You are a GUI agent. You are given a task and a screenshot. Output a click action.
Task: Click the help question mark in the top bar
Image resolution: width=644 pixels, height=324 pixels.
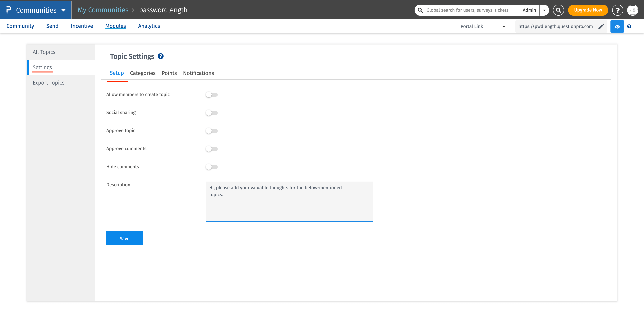click(x=618, y=10)
